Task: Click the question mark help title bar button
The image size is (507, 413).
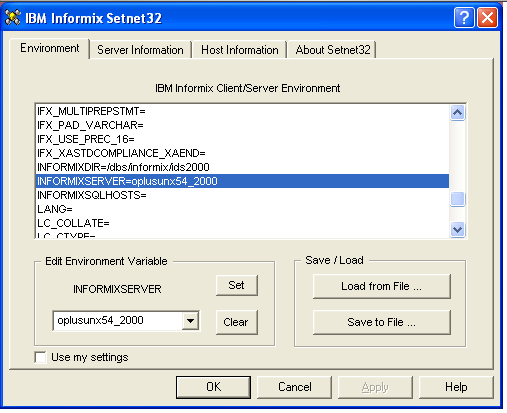Action: [x=464, y=18]
